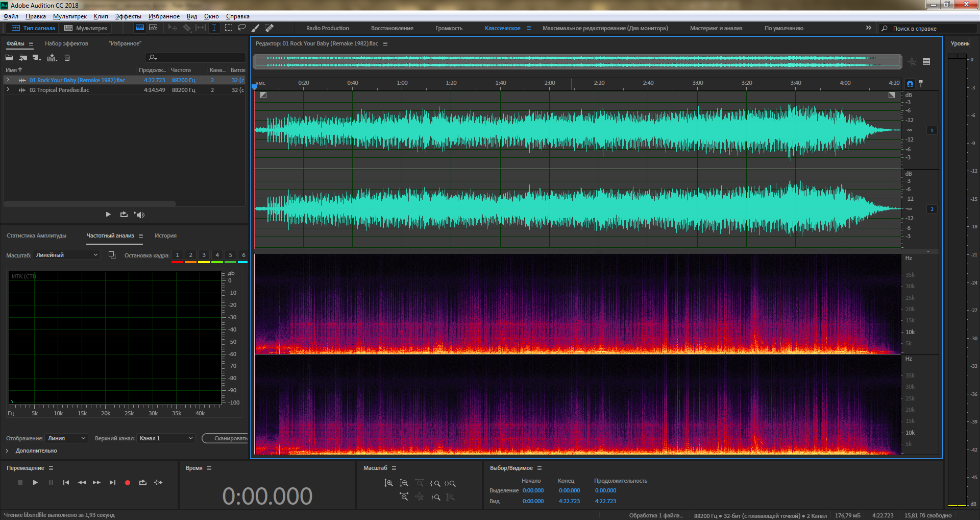Open the Масштаб Линейный dropdown
Screen dimensions: 980x520
coord(66,255)
